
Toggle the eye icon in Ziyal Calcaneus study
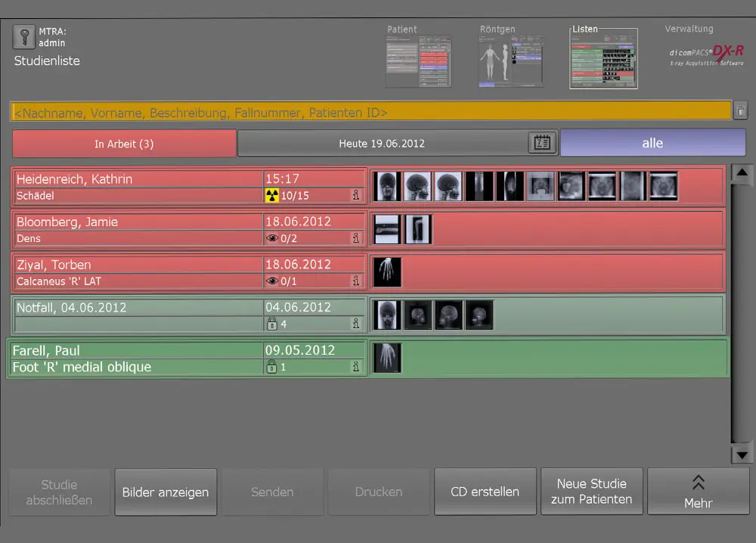pos(272,281)
